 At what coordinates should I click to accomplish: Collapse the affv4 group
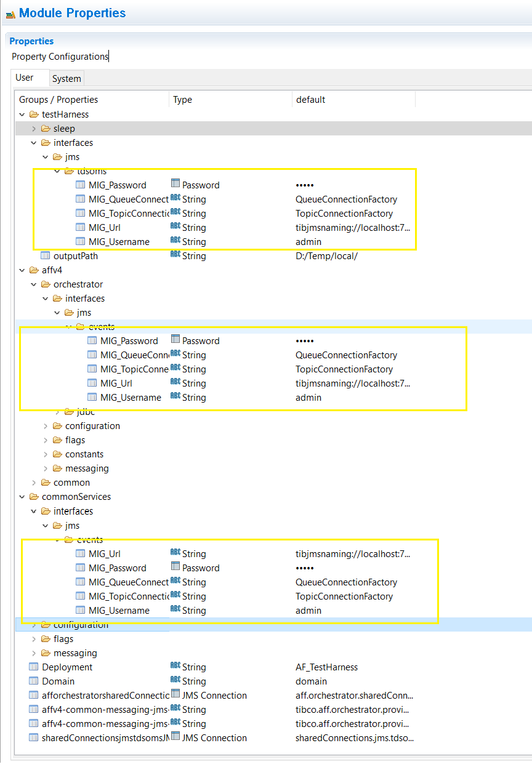click(x=22, y=270)
